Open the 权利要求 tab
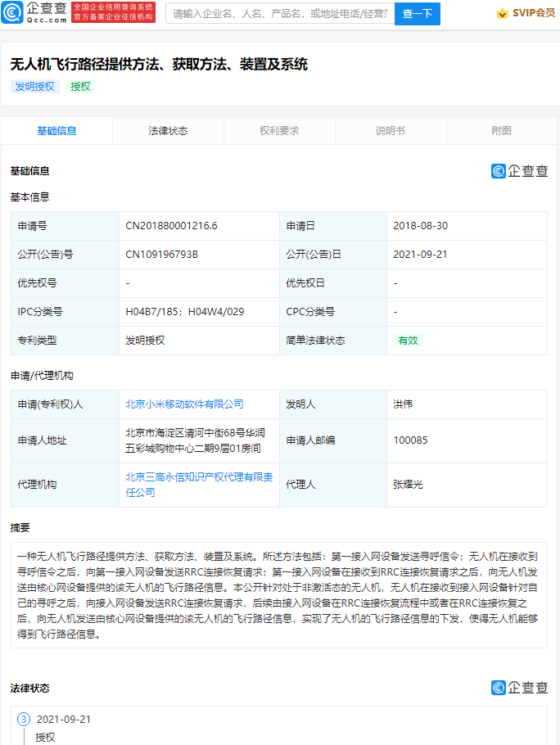 (x=279, y=131)
